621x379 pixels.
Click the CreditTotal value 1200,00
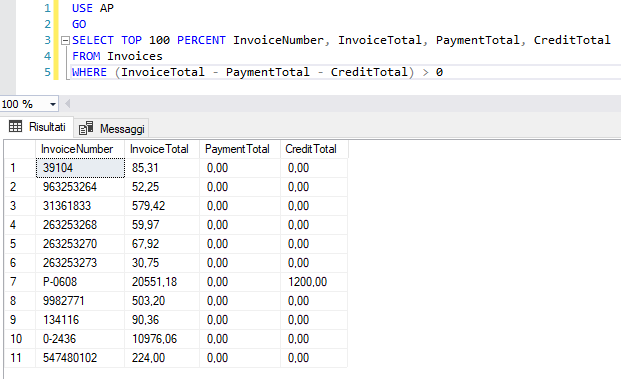pos(314,282)
